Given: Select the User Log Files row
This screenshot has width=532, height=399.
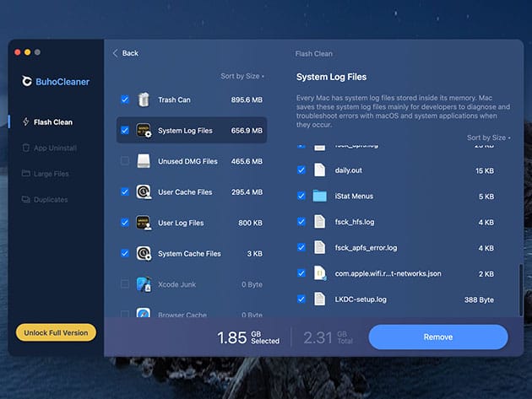Looking at the screenshot, I should point(191,223).
